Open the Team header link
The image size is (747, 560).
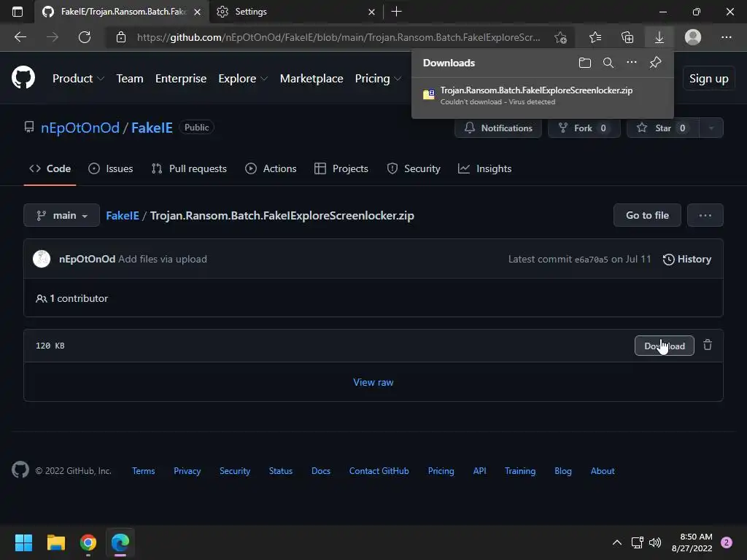pyautogui.click(x=130, y=79)
